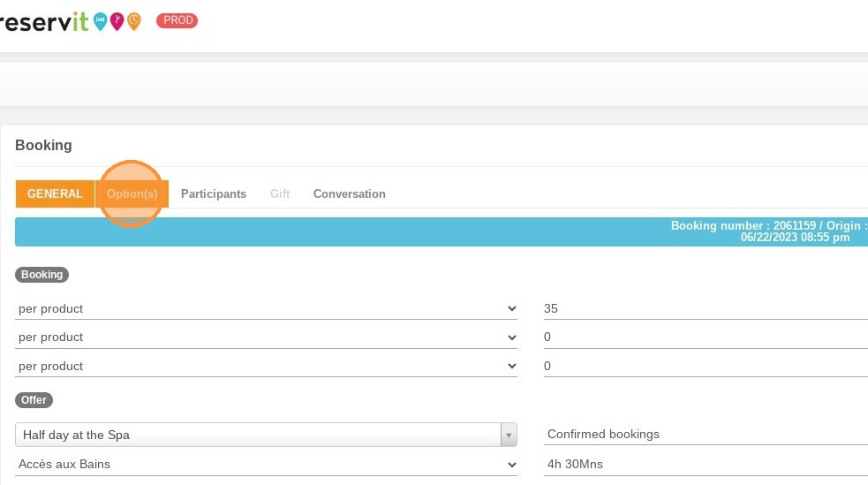Expand the first per product dropdown
Screen dimensions: 868x485
[x=267, y=308]
